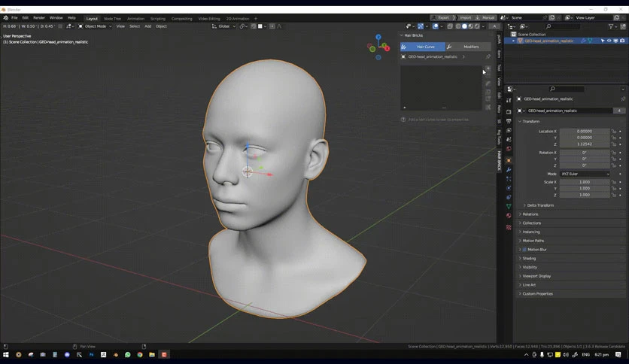The image size is (629, 364).
Task: Open the viewport Add menu
Action: (147, 26)
